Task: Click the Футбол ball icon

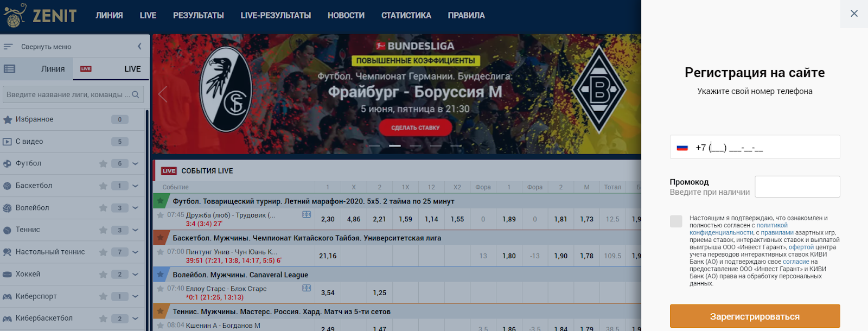Action: (8, 163)
